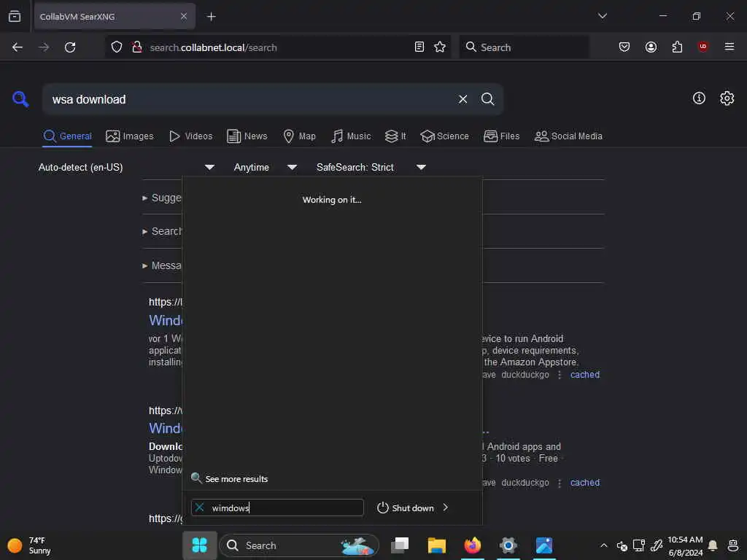Open weather widget 74°F Sunny

pos(29,545)
